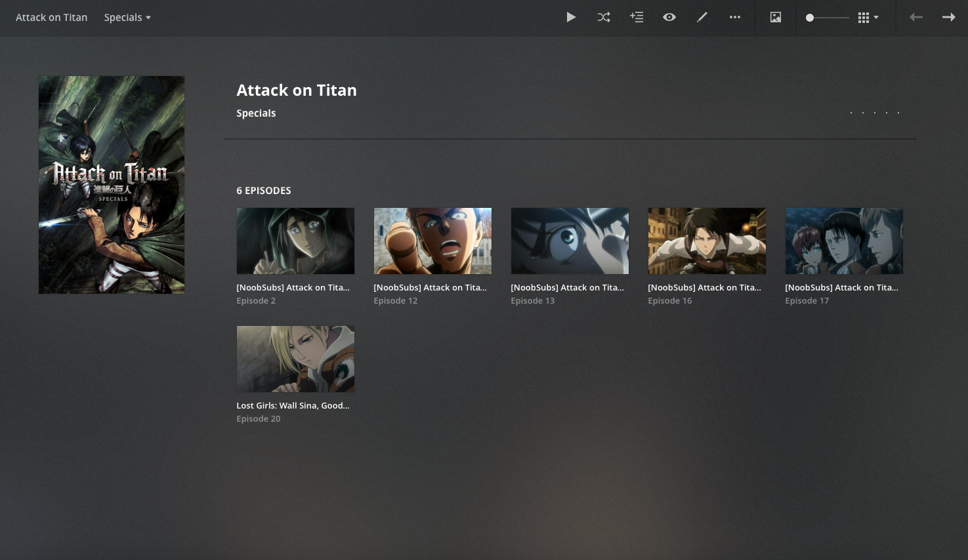Image resolution: width=968 pixels, height=560 pixels.
Task: Click the title above Episode 13
Action: click(x=568, y=287)
